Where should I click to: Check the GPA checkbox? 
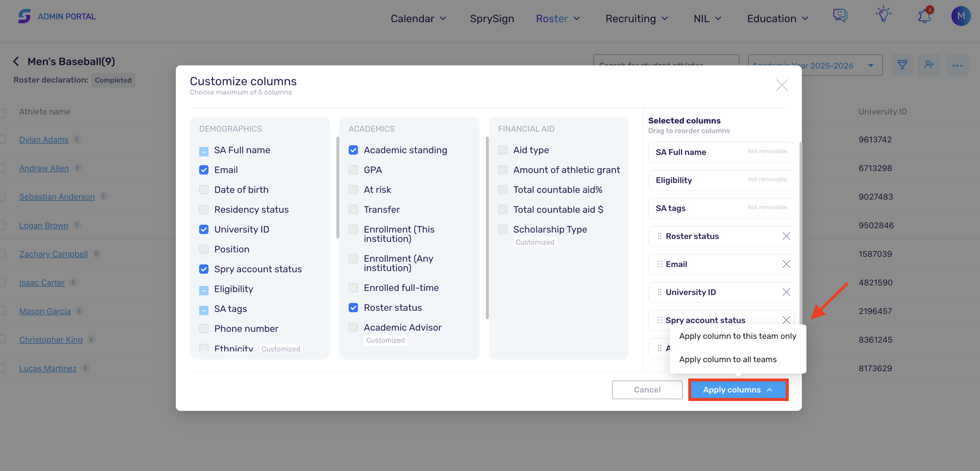point(353,170)
